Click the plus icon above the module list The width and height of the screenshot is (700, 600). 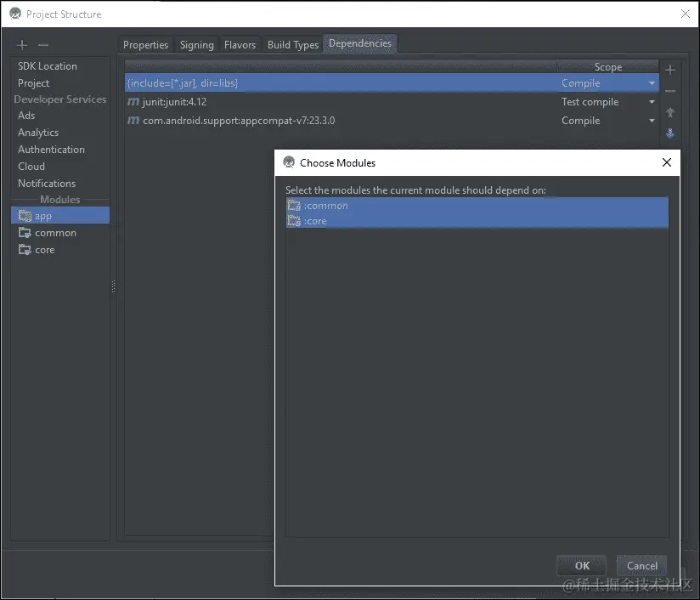[x=21, y=45]
